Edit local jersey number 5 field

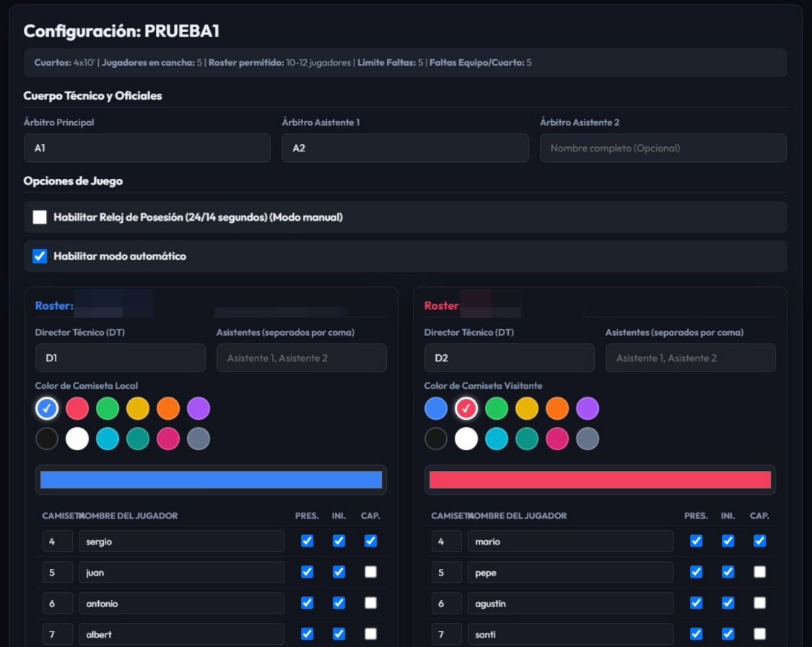[x=58, y=572]
